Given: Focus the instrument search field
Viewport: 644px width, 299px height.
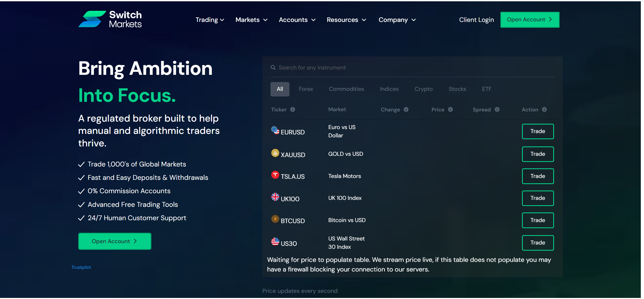Looking at the screenshot, I should pyautogui.click(x=413, y=68).
